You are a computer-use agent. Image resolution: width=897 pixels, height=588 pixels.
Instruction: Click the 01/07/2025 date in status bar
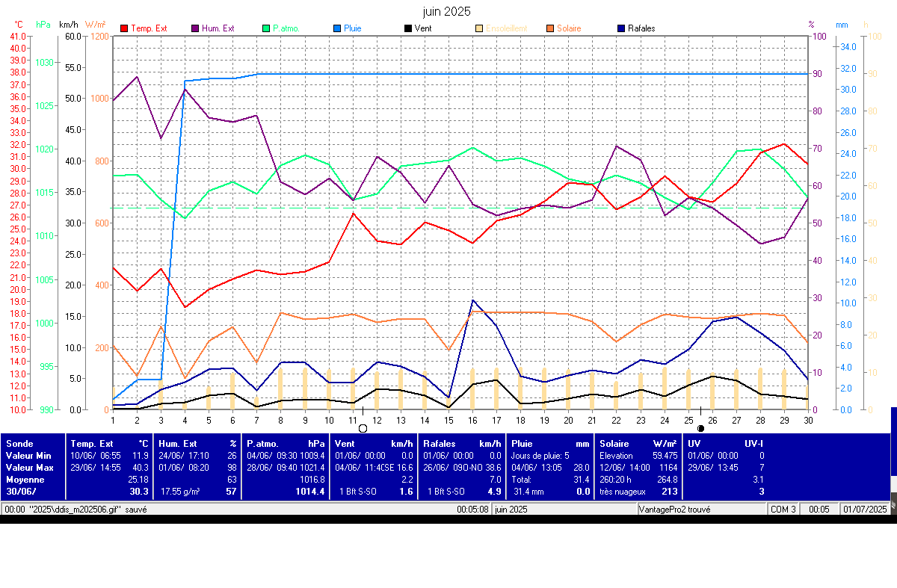click(865, 509)
